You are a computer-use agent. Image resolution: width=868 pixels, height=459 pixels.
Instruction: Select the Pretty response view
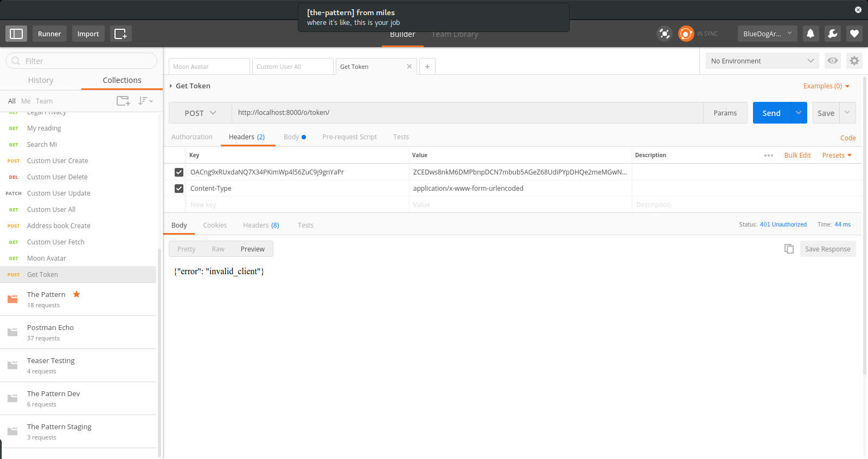coord(186,249)
